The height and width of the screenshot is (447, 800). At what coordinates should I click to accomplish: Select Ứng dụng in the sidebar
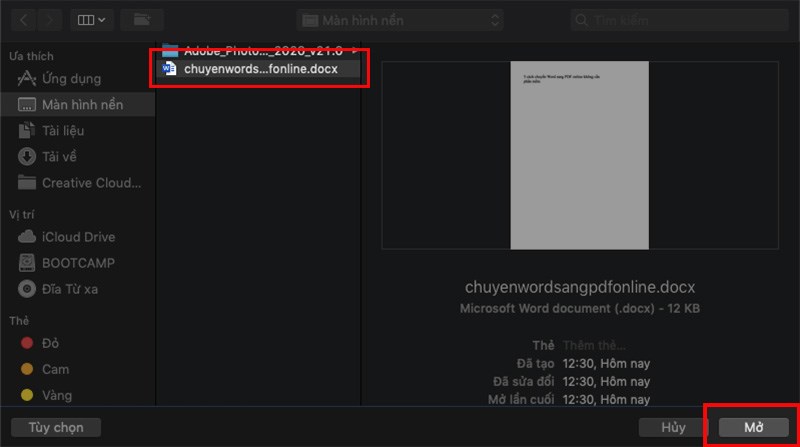point(78,79)
